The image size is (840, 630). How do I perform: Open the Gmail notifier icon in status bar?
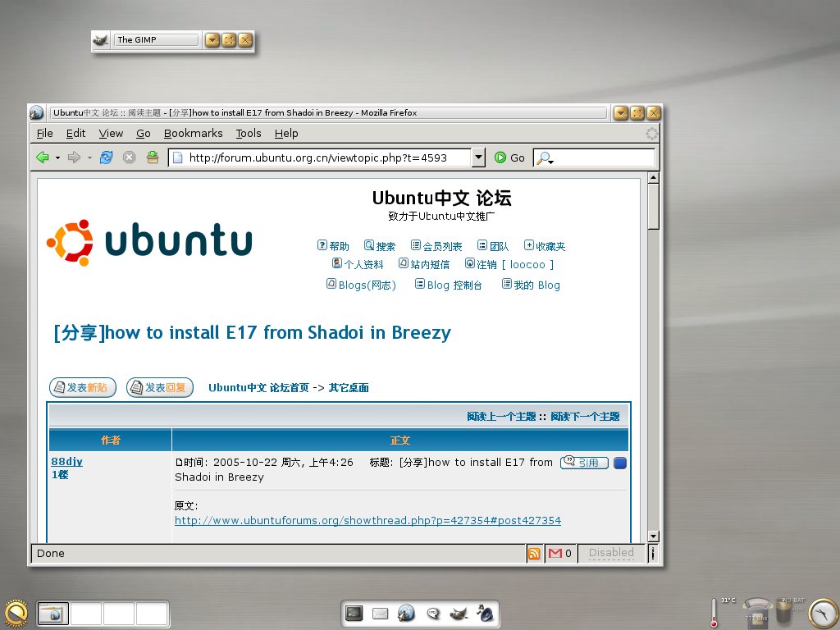pyautogui.click(x=555, y=554)
